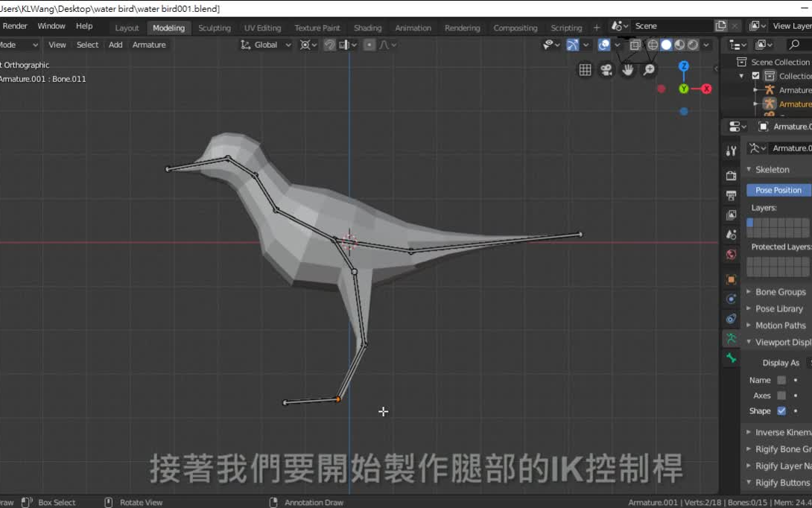Enable the Name checkbox under Viewport Display

tap(781, 380)
